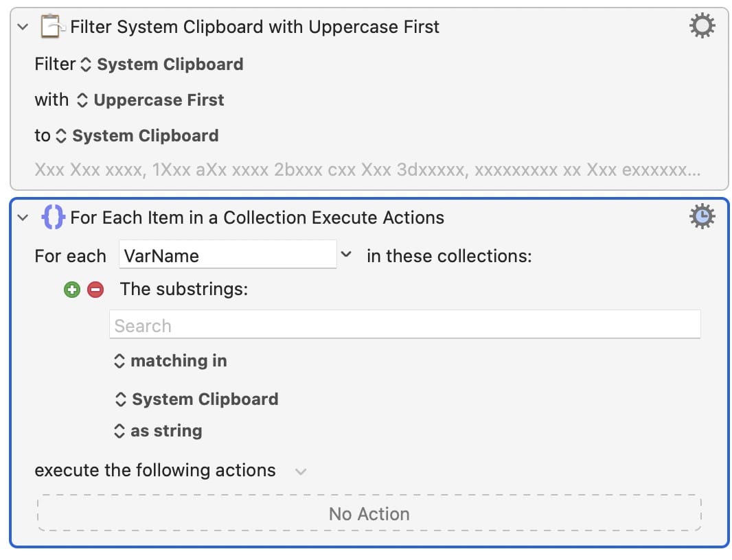The width and height of the screenshot is (732, 560).
Task: Collapse the Filter System Clipboard action
Action: tap(23, 27)
